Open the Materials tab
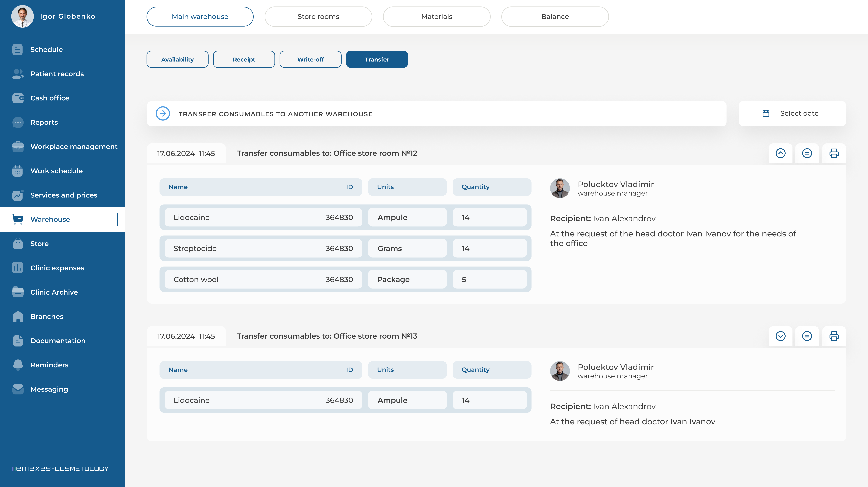The height and width of the screenshot is (487, 868). (x=436, y=17)
